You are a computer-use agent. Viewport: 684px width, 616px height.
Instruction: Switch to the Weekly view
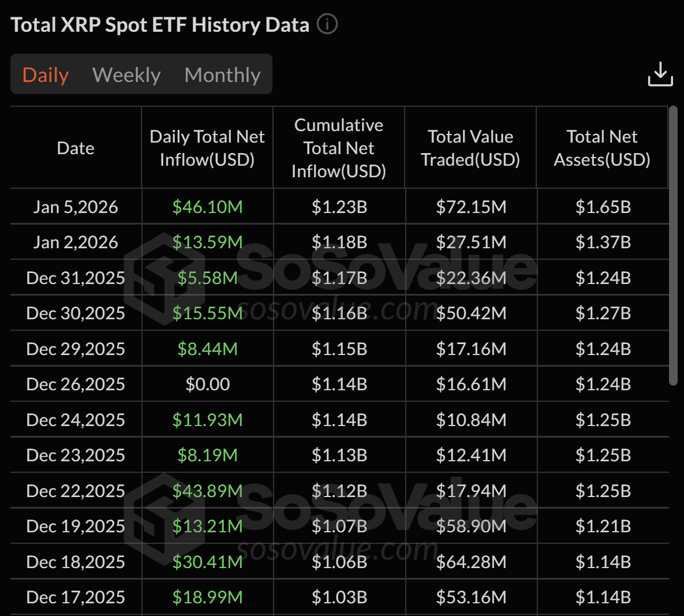pos(126,74)
